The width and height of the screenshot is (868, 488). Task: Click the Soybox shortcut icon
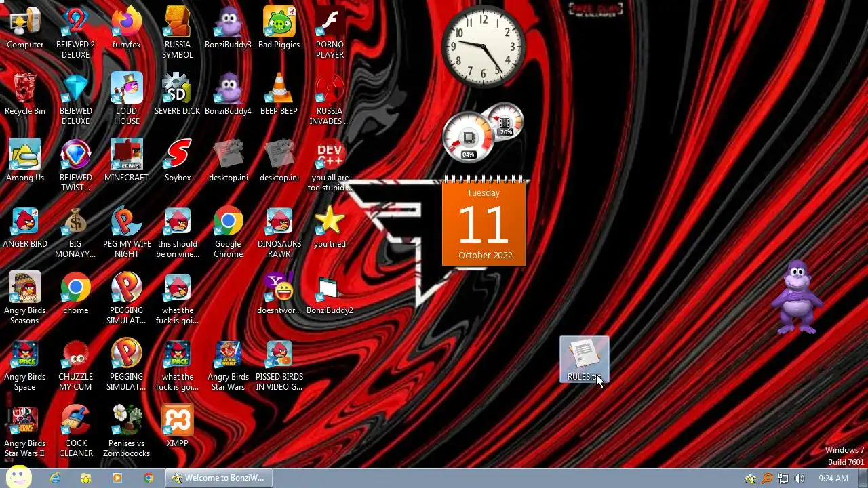tap(178, 161)
